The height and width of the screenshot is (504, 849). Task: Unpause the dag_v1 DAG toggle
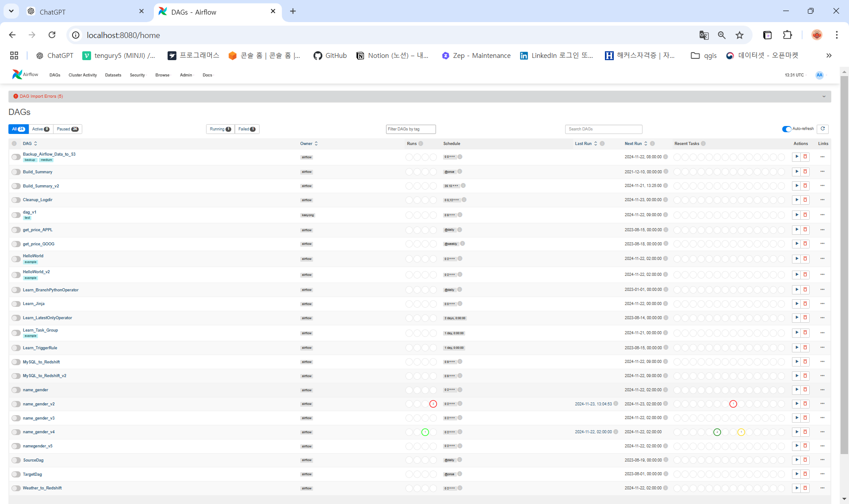click(16, 215)
